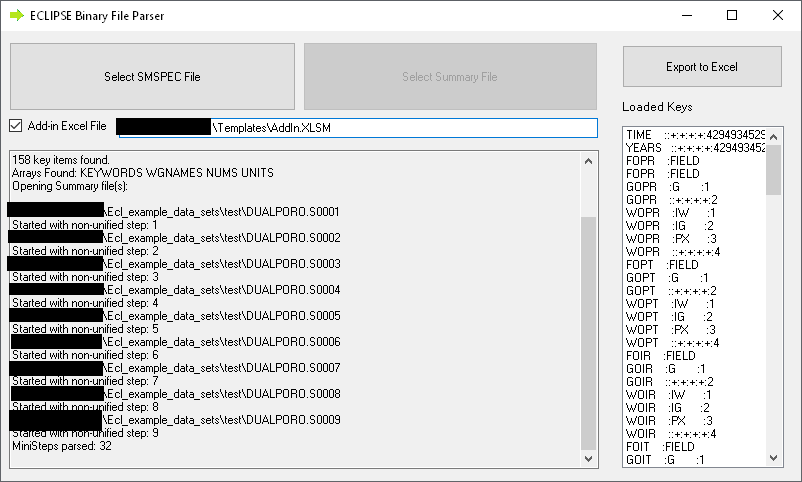This screenshot has height=482, width=802.
Task: Click the log panel scroll down arrow
Action: (x=588, y=459)
